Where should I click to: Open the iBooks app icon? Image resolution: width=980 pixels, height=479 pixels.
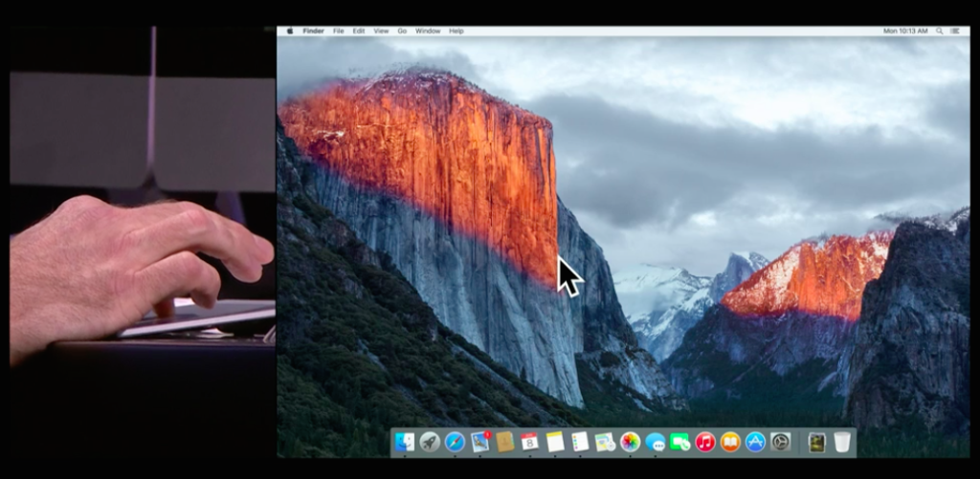(x=730, y=442)
